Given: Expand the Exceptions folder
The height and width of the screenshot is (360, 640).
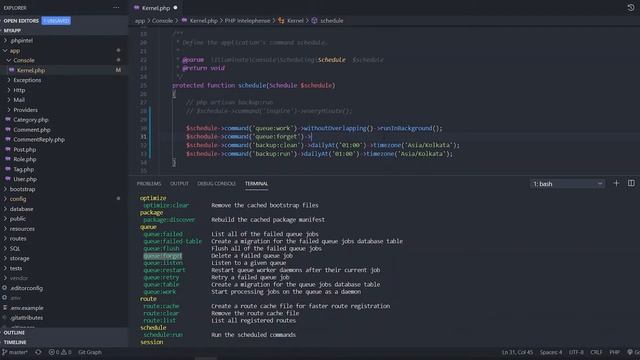Looking at the screenshot, I should click(x=9, y=80).
